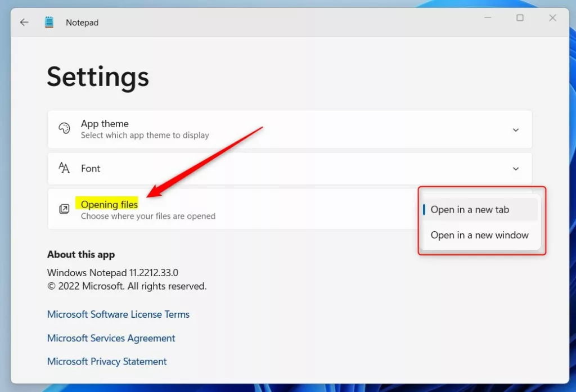The image size is (576, 392).
Task: Click 'Select which app theme to display' text
Action: tap(145, 135)
